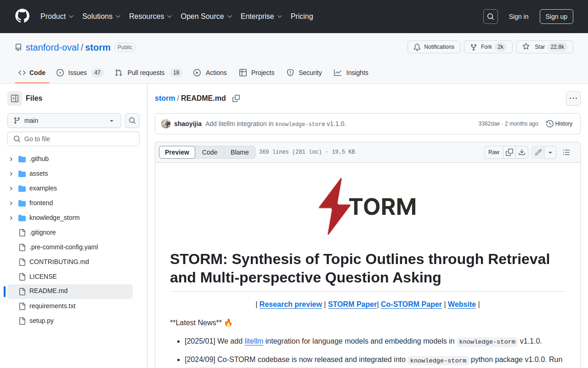The width and height of the screenshot is (588, 368).
Task: Expand the knowledge_storm folder
Action: coord(11,218)
